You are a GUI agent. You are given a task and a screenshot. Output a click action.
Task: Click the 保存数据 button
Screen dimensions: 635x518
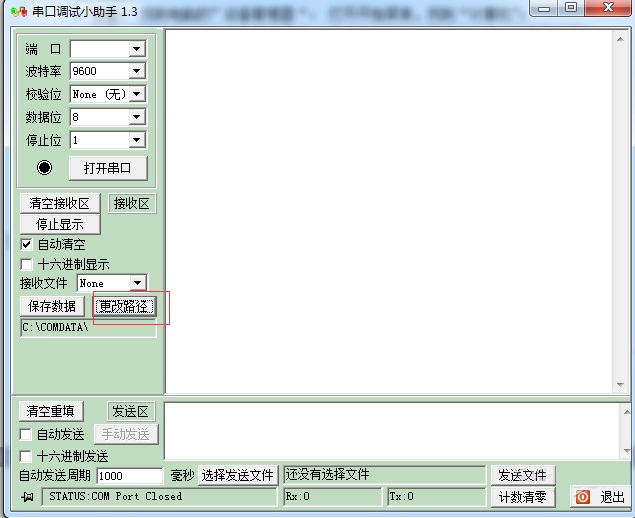tap(52, 306)
